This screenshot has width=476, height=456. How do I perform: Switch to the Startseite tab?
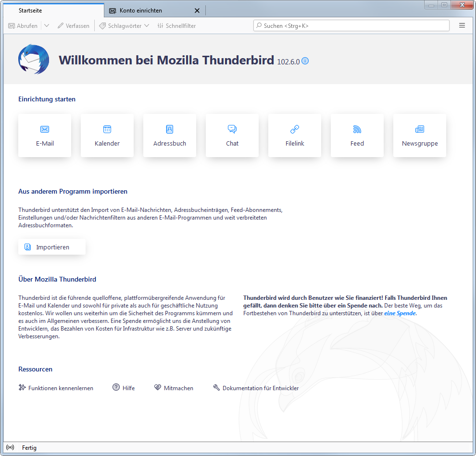pos(54,11)
